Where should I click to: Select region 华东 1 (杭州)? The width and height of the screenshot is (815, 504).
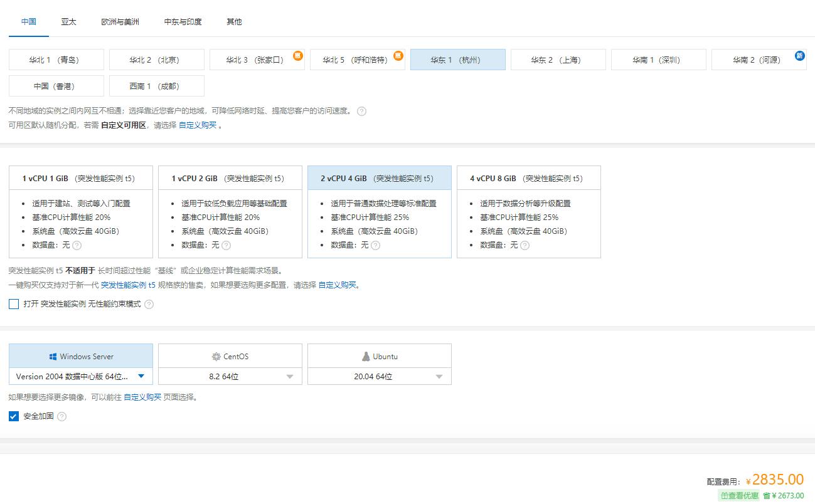point(458,60)
